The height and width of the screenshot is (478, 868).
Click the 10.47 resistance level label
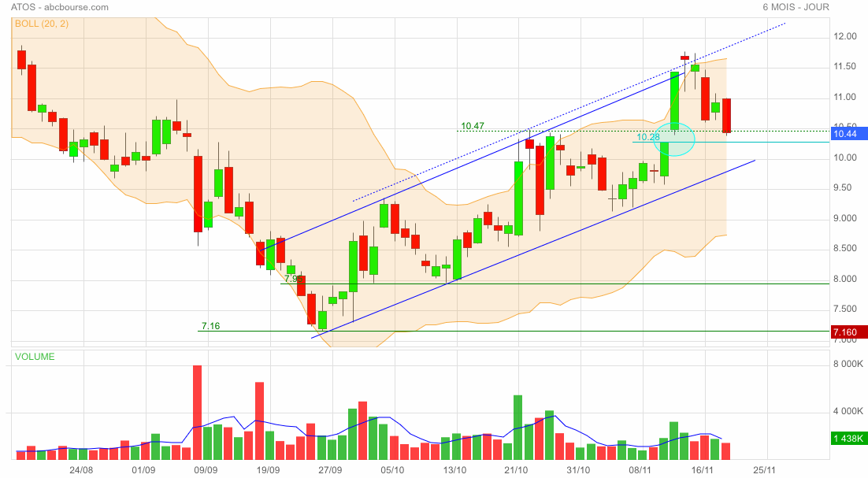[473, 125]
